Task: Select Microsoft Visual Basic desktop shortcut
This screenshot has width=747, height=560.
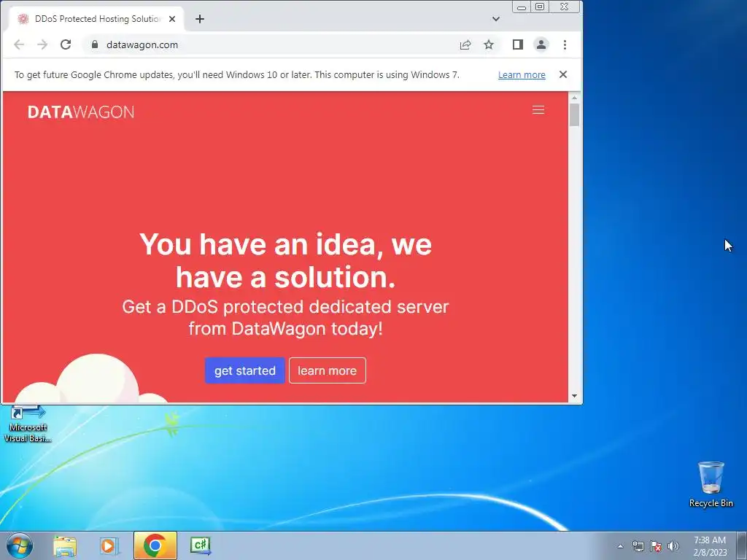Action: click(28, 424)
